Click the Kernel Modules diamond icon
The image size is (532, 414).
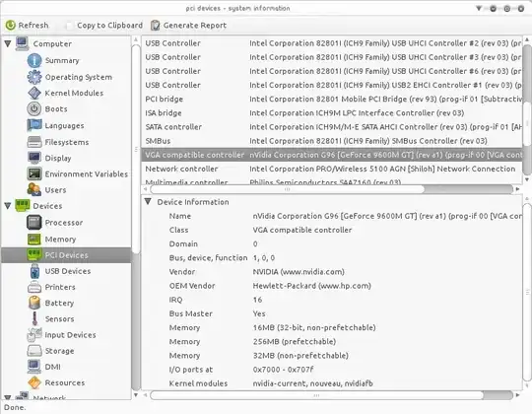coord(34,93)
